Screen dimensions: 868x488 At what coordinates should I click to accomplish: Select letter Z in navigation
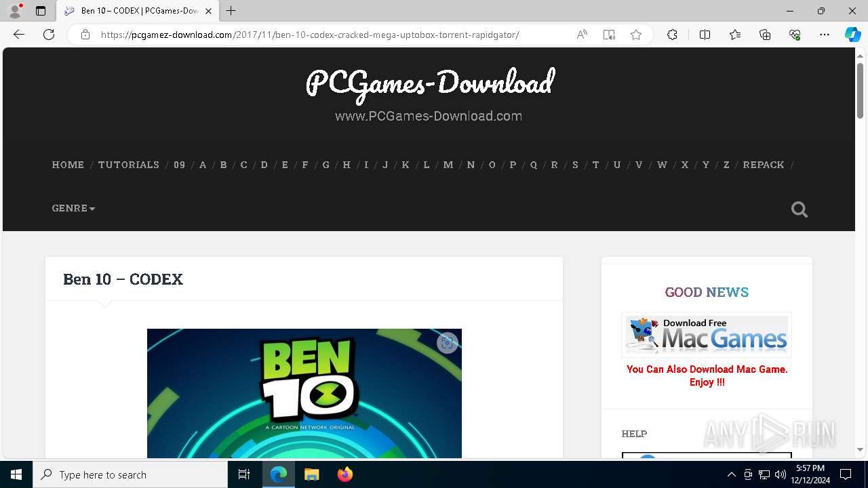[726, 165]
